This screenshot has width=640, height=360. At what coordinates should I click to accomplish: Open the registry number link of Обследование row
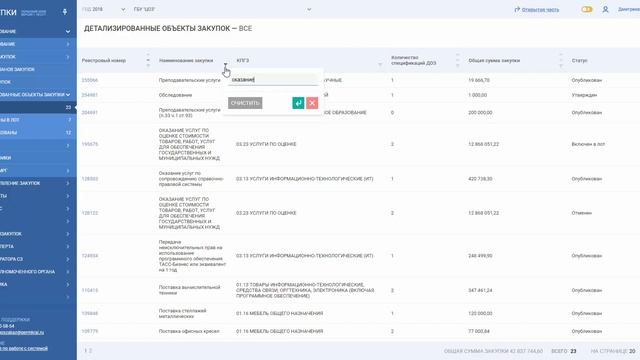tap(90, 95)
